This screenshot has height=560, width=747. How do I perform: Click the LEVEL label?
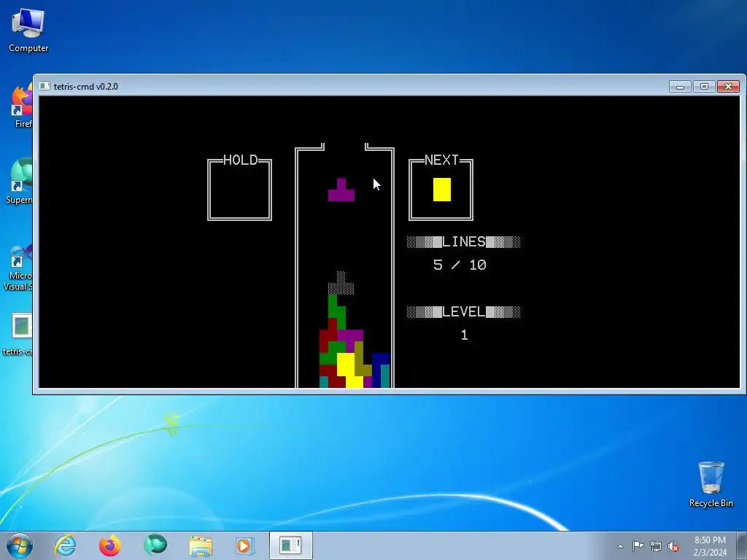point(464,312)
